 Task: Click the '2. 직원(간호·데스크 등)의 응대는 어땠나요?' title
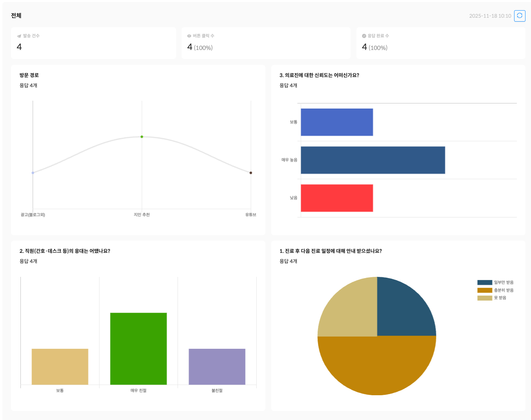click(x=65, y=251)
